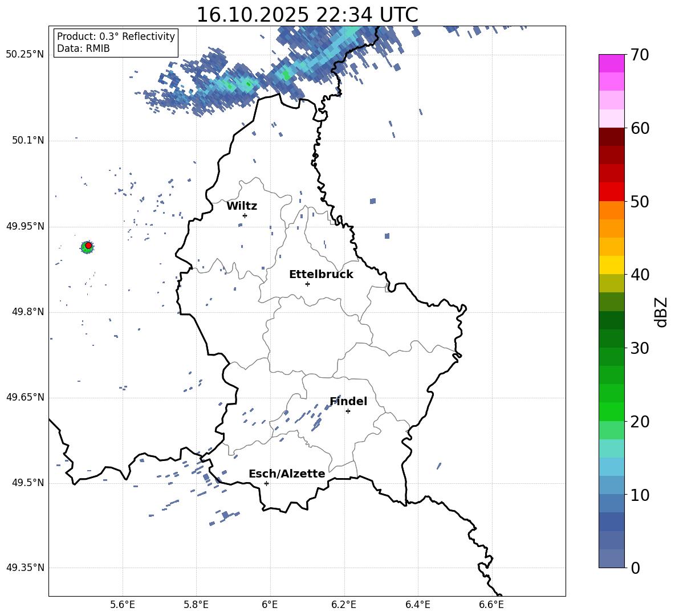Click the Wiltz city label
The height and width of the screenshot is (616, 675).
click(x=242, y=206)
